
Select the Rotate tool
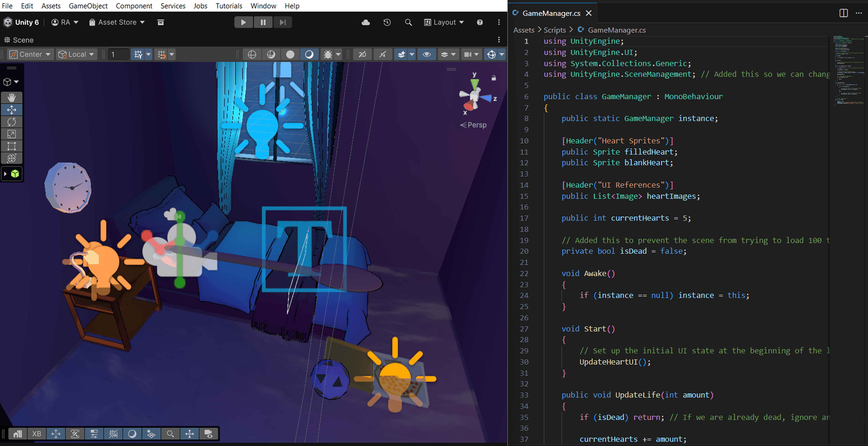11,122
